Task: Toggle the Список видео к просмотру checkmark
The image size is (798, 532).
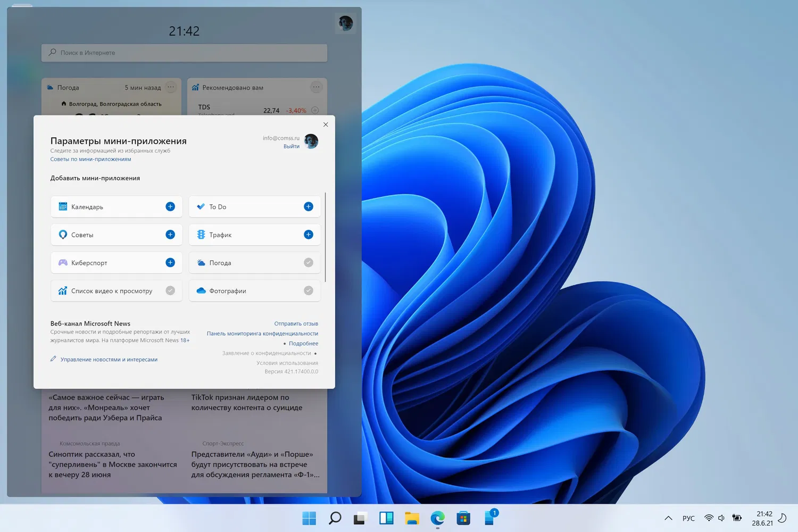Action: pos(170,290)
